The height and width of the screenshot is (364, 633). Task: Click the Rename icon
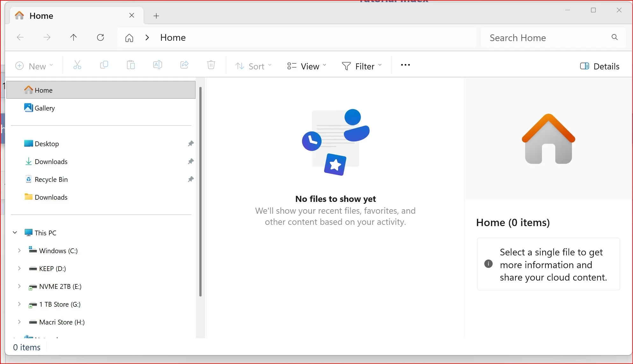point(158,65)
